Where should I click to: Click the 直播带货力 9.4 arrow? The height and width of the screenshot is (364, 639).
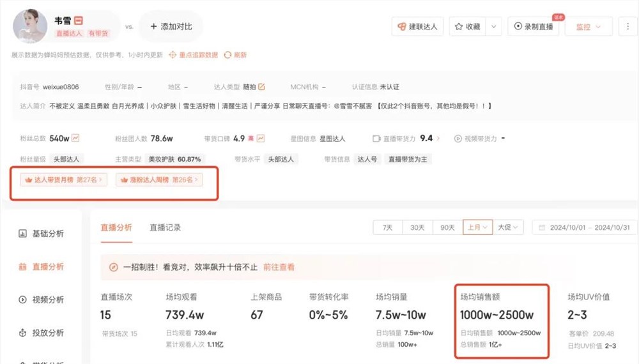pyautogui.click(x=438, y=139)
